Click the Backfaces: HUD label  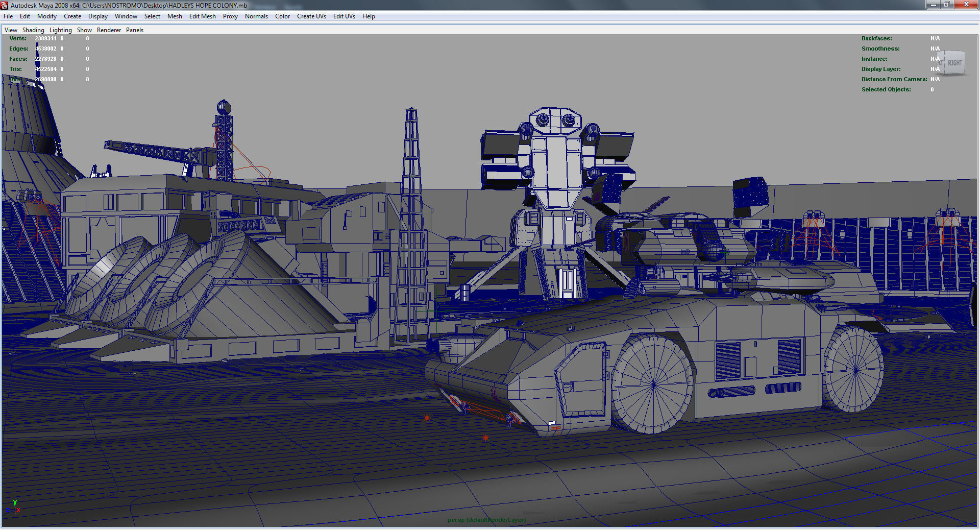(877, 38)
